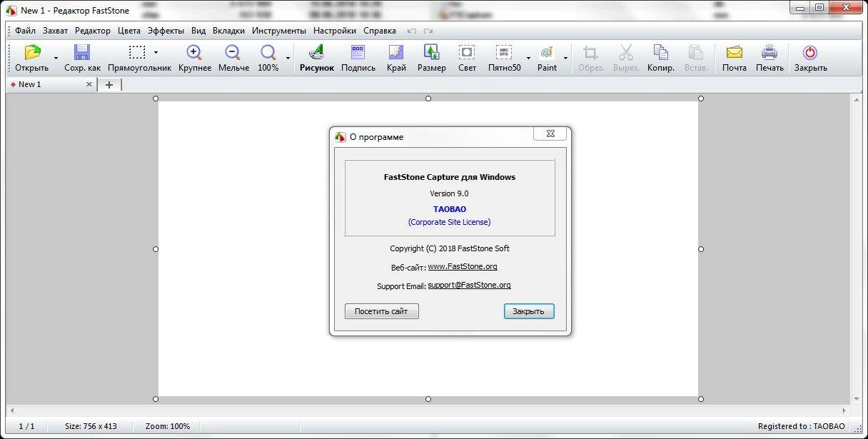This screenshot has width=868, height=439.
Task: Click the Сохр. как save icon
Action: (x=82, y=53)
